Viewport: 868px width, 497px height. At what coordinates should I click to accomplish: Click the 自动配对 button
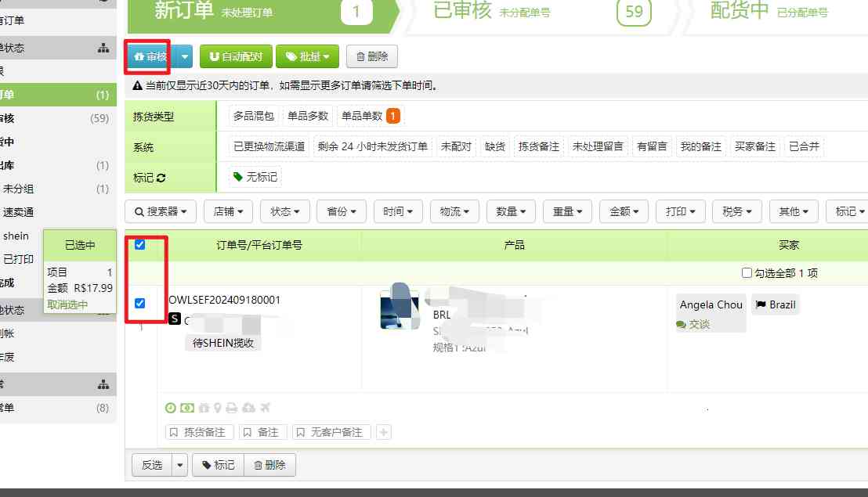[235, 56]
